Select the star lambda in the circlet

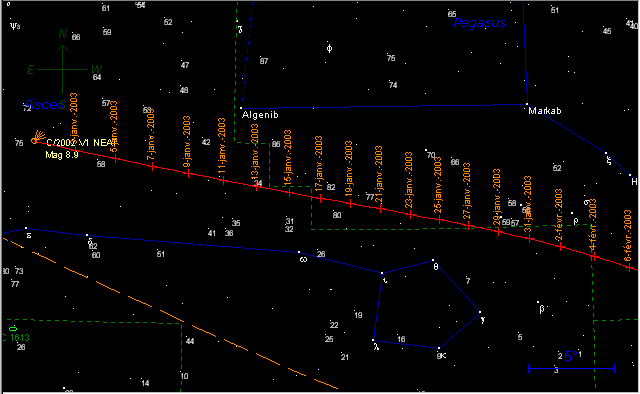pos(373,340)
